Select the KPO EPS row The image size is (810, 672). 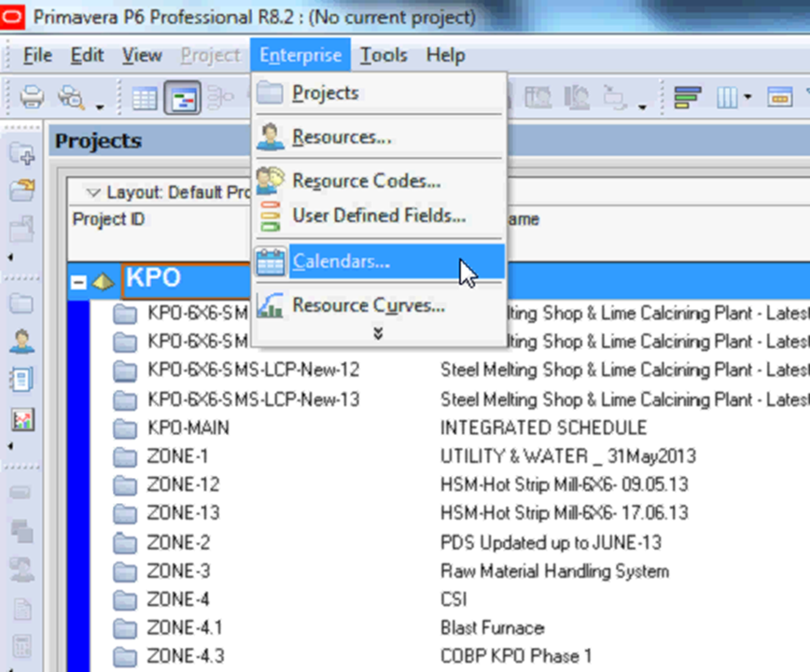pos(440,279)
